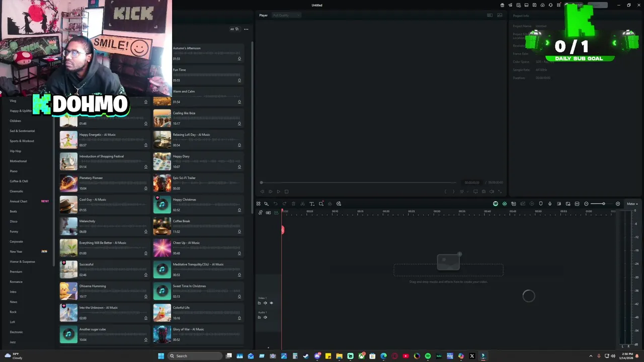Select the Cool Guy - AI Music thumbnail
This screenshot has height=362, width=644.
pyautogui.click(x=68, y=205)
